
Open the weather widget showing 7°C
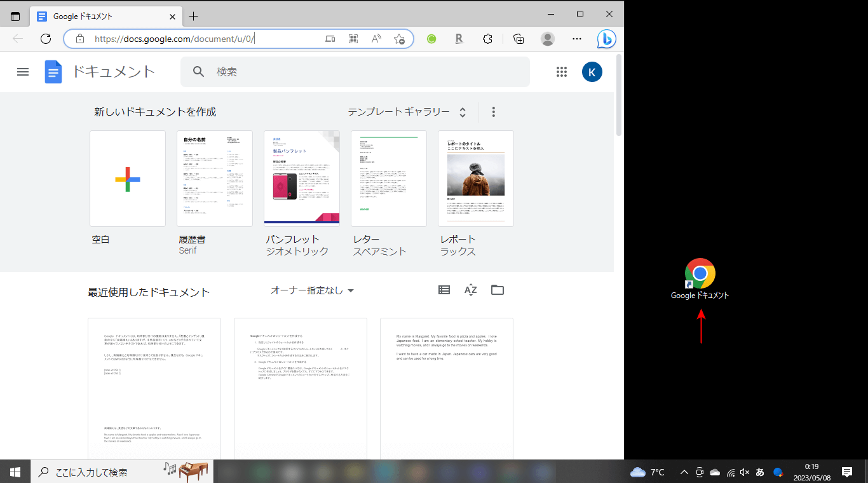tap(648, 472)
